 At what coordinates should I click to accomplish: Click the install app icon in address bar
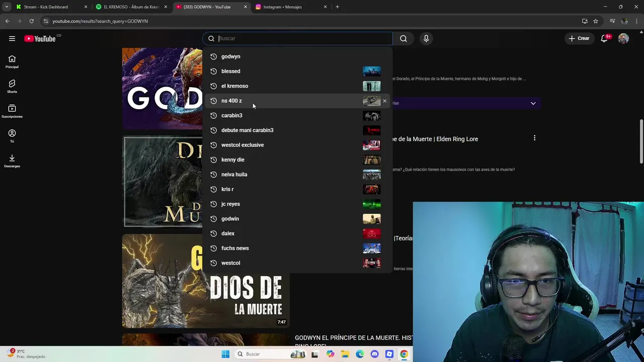pos(585,21)
